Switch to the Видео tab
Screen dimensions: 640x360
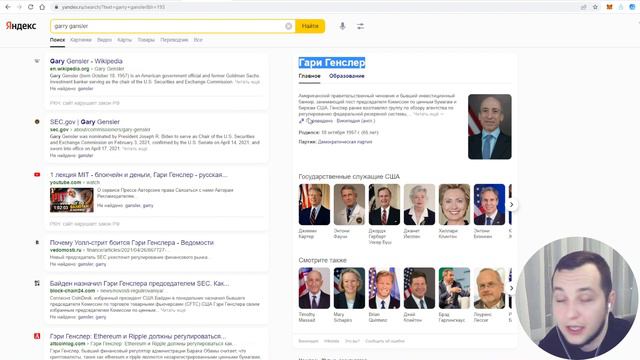(104, 40)
